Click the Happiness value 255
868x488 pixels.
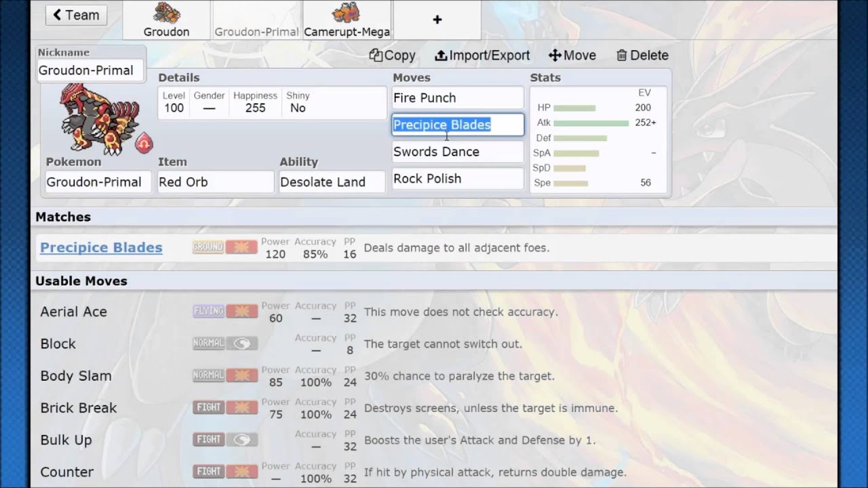click(255, 108)
